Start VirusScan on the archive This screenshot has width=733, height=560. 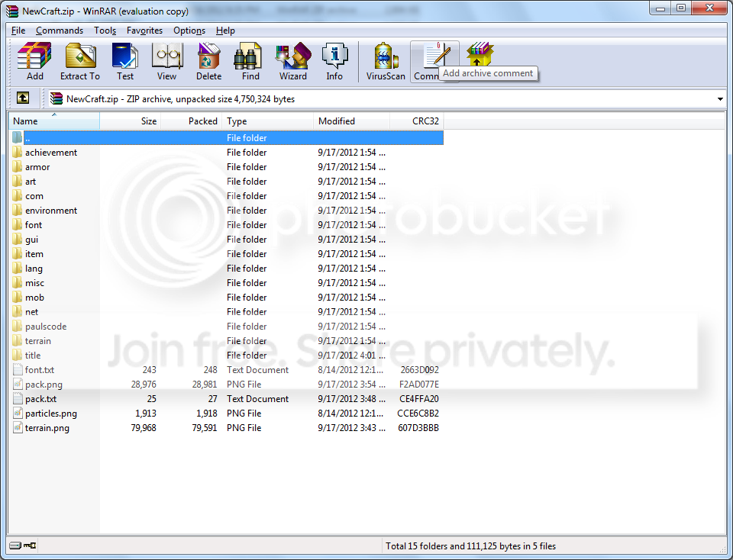(386, 61)
